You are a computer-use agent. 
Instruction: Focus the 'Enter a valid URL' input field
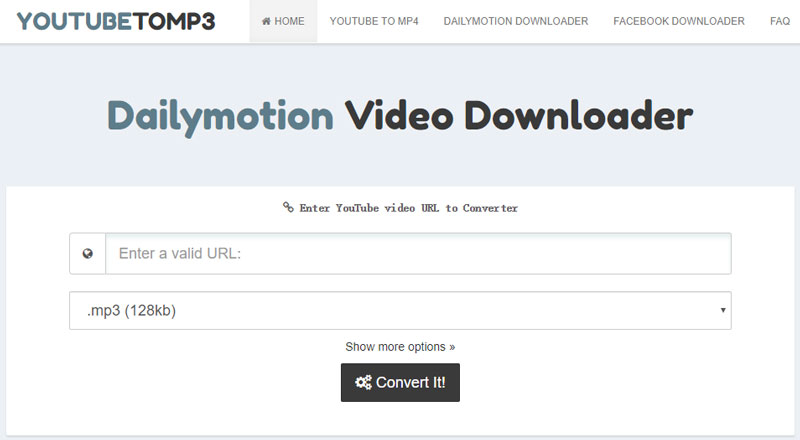[418, 254]
